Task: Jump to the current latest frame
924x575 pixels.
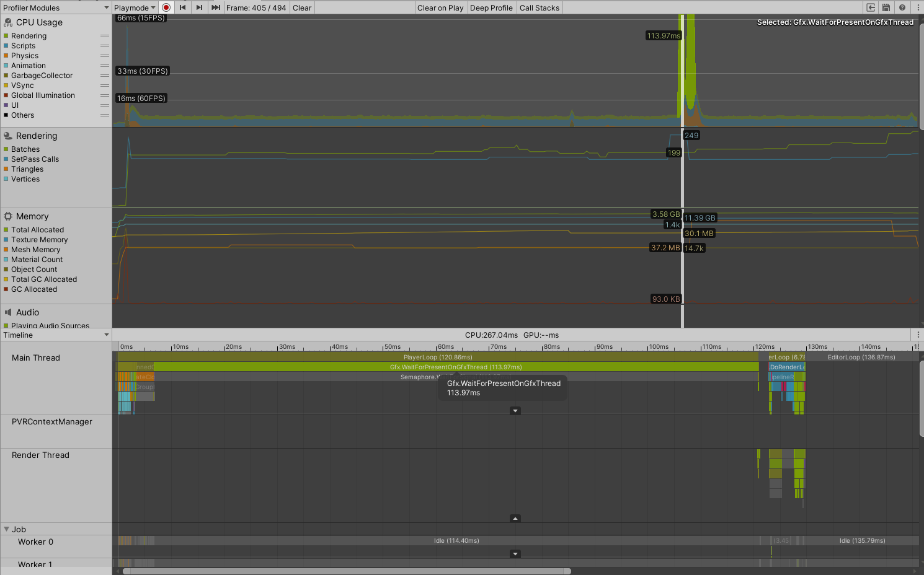Action: [x=216, y=7]
